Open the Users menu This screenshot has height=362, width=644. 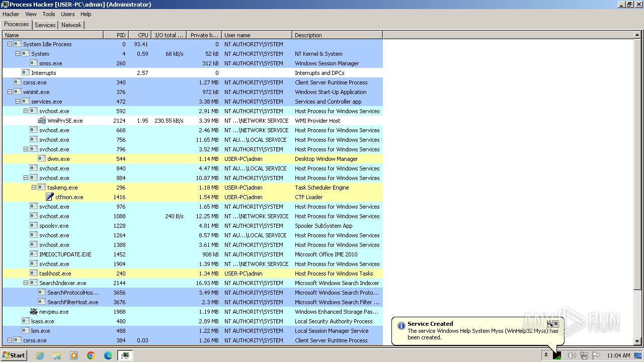tap(67, 14)
